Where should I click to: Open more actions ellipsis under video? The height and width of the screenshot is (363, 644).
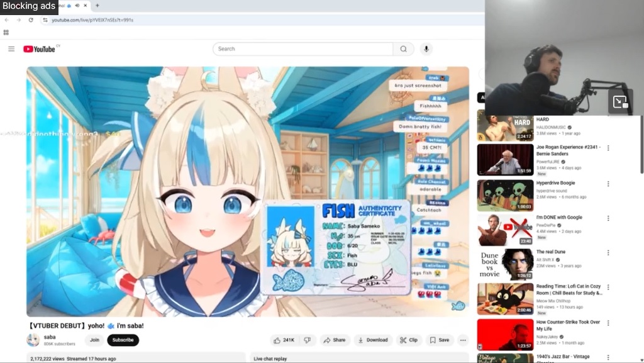tap(463, 340)
